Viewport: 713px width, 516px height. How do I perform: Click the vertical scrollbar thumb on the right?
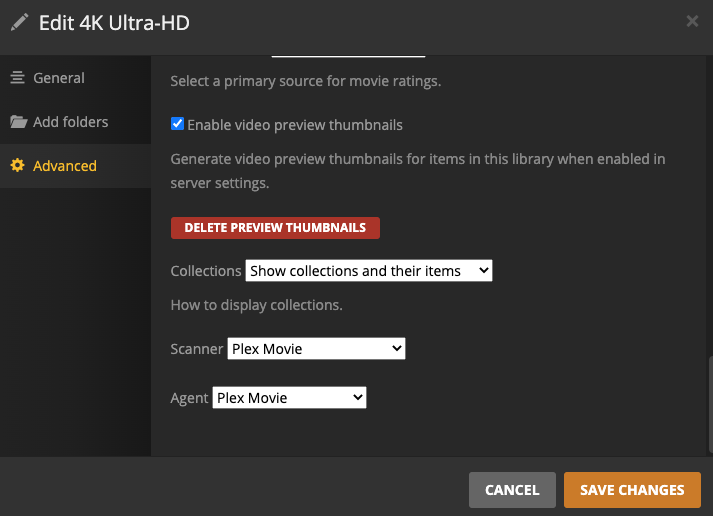tap(709, 405)
